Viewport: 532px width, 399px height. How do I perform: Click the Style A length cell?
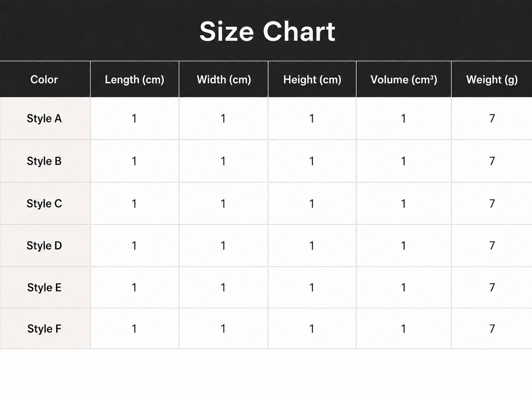click(134, 119)
